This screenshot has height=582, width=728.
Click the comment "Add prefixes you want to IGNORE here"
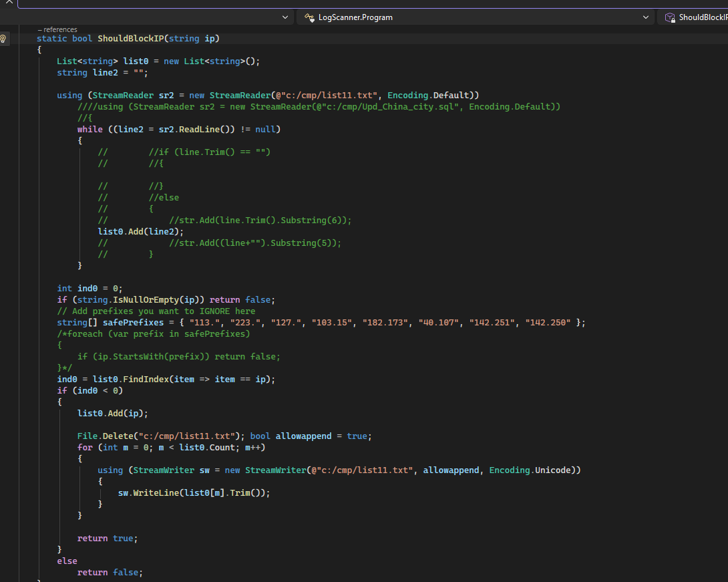coord(156,311)
